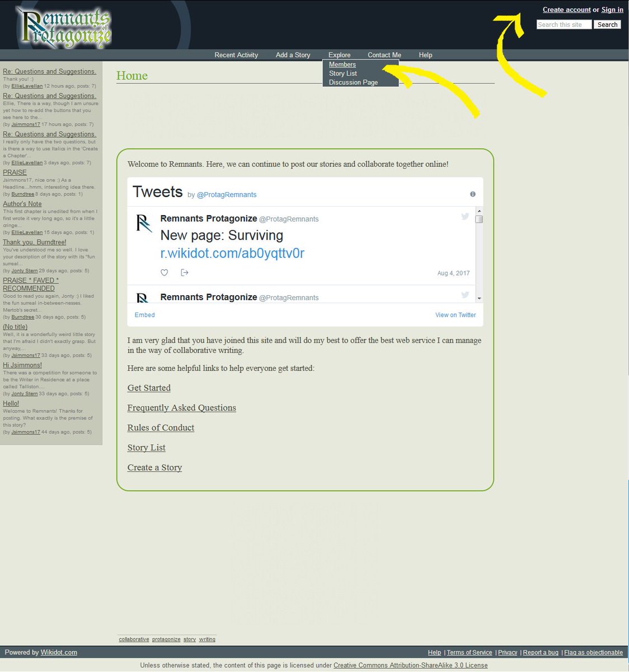629x672 pixels.
Task: Select Story List from Explore dropdown
Action: pos(343,73)
